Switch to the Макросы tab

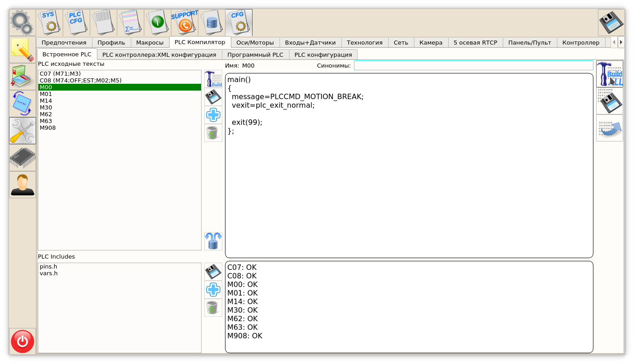click(x=150, y=43)
